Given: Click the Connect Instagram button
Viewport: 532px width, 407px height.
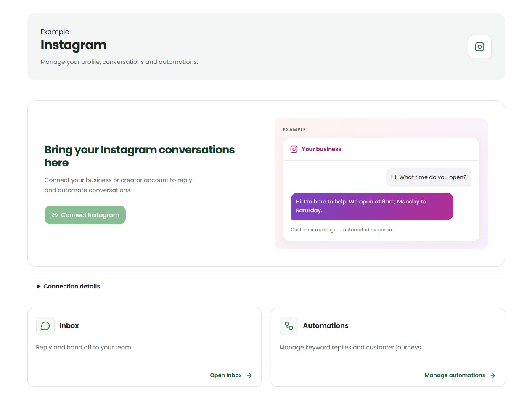Looking at the screenshot, I should click(85, 215).
